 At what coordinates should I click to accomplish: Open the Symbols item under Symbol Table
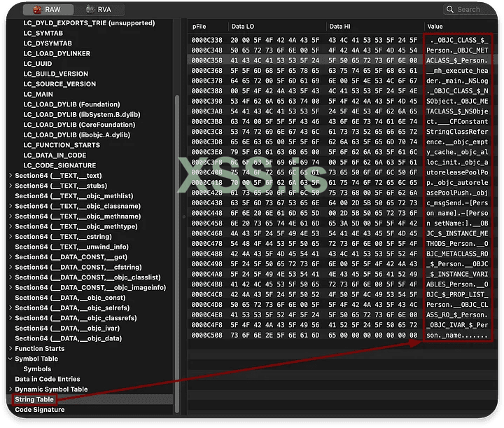pos(37,369)
